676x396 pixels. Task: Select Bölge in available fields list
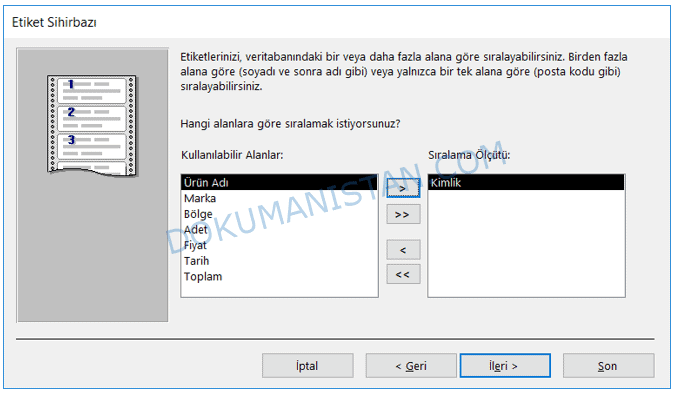279,214
